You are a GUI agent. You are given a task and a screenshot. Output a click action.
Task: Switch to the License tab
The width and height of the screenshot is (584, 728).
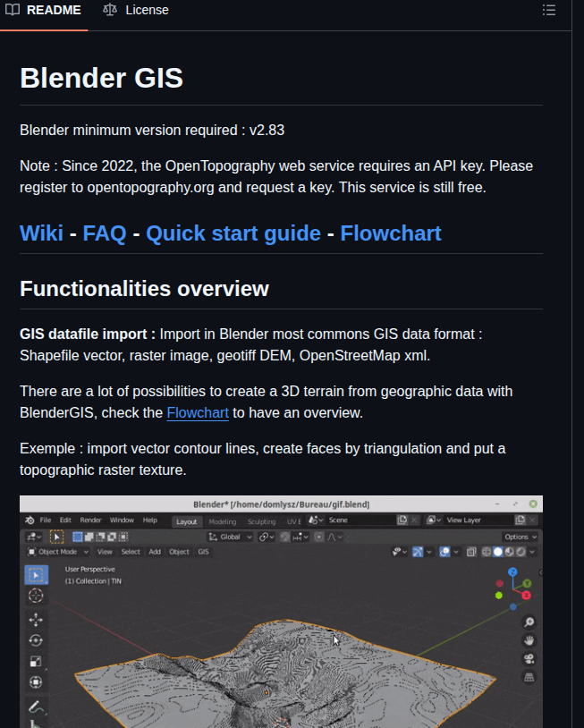136,10
